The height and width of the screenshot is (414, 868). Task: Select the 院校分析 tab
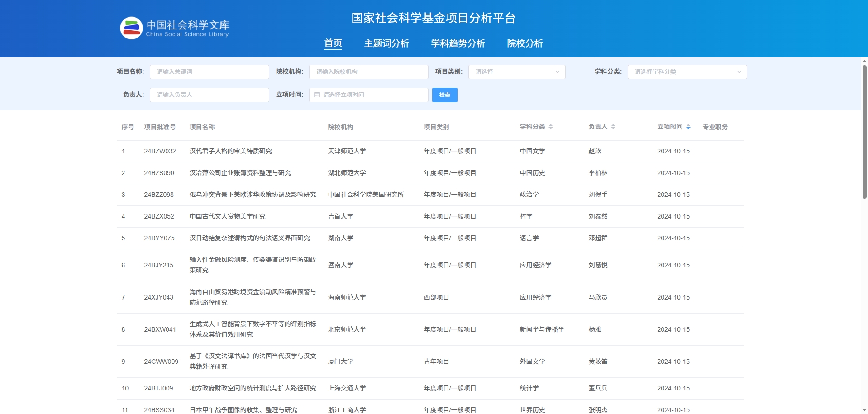[525, 43]
